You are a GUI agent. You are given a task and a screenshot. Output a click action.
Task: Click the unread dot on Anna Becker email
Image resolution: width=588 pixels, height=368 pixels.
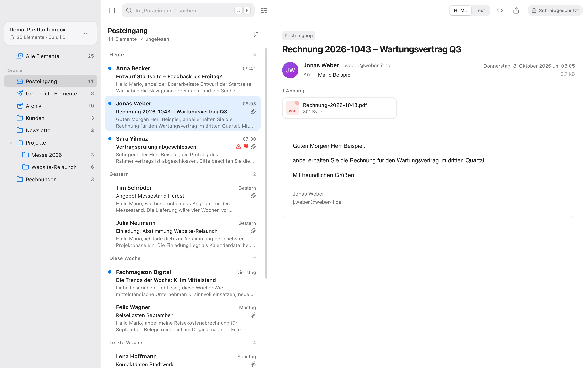click(x=110, y=68)
